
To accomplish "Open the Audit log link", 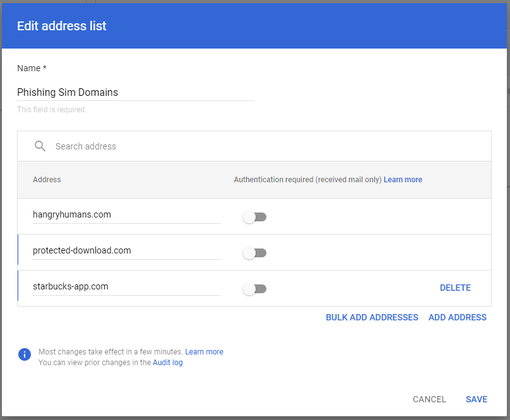I will coord(167,363).
